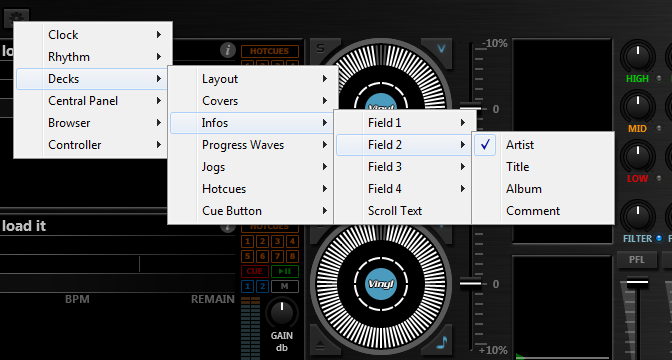This screenshot has height=360, width=672.
Task: Click the MID EQ knob
Action: coord(638,106)
